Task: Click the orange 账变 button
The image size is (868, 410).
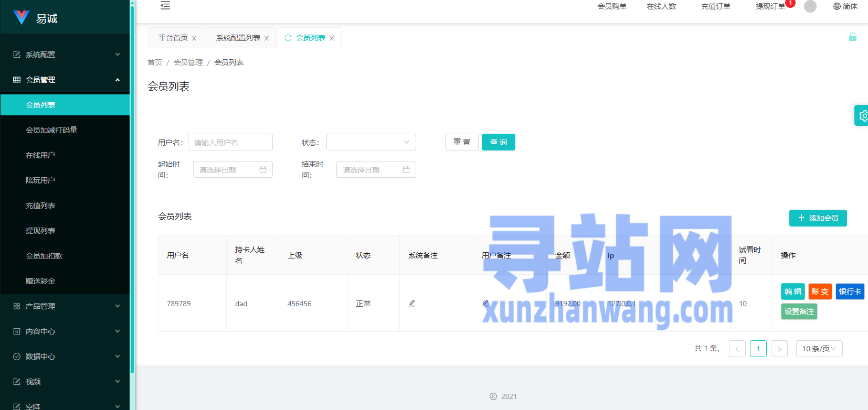Action: pos(820,292)
